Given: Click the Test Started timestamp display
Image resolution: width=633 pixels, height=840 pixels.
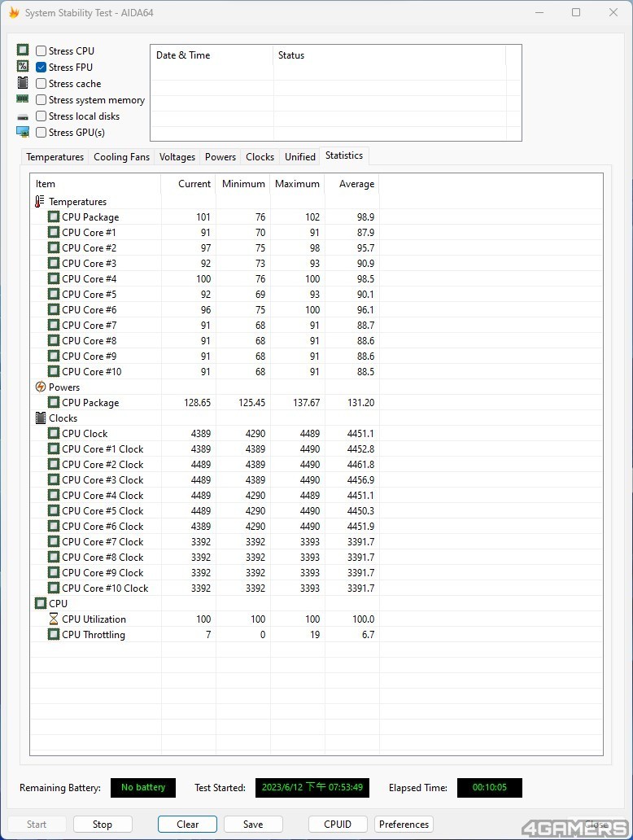Looking at the screenshot, I should [x=312, y=788].
